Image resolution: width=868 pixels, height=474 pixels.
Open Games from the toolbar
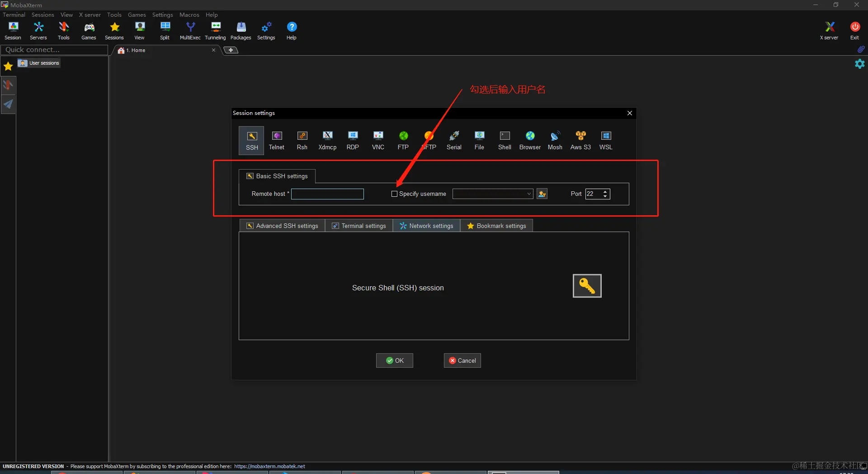pos(89,31)
